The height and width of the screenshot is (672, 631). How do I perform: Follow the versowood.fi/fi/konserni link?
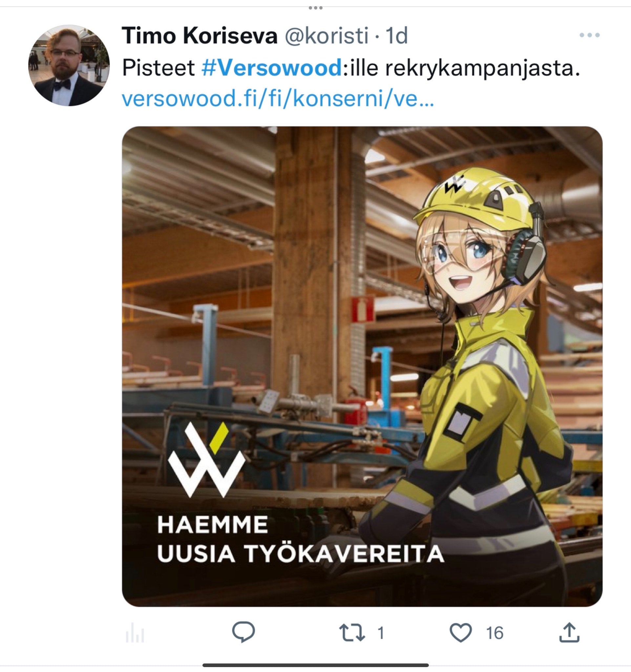(278, 98)
